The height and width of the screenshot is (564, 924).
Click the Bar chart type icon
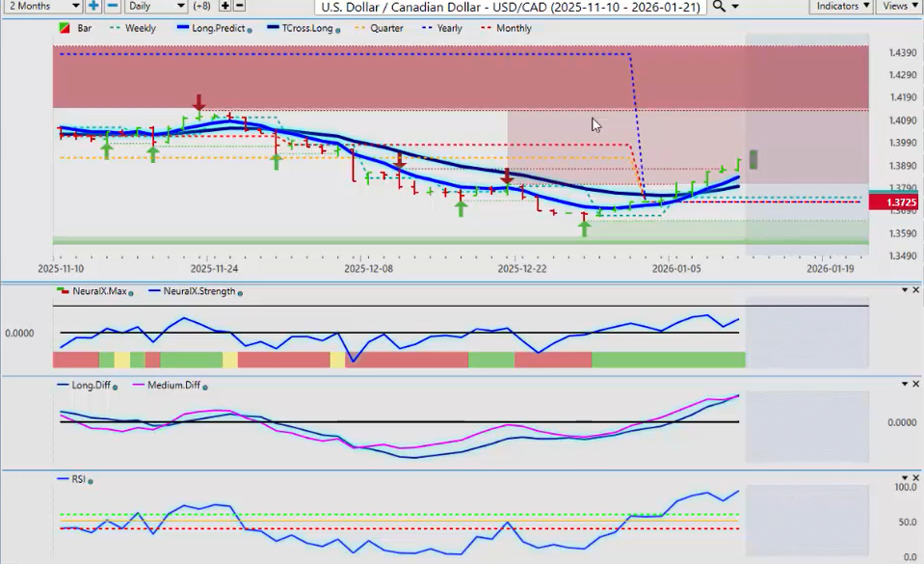65,29
